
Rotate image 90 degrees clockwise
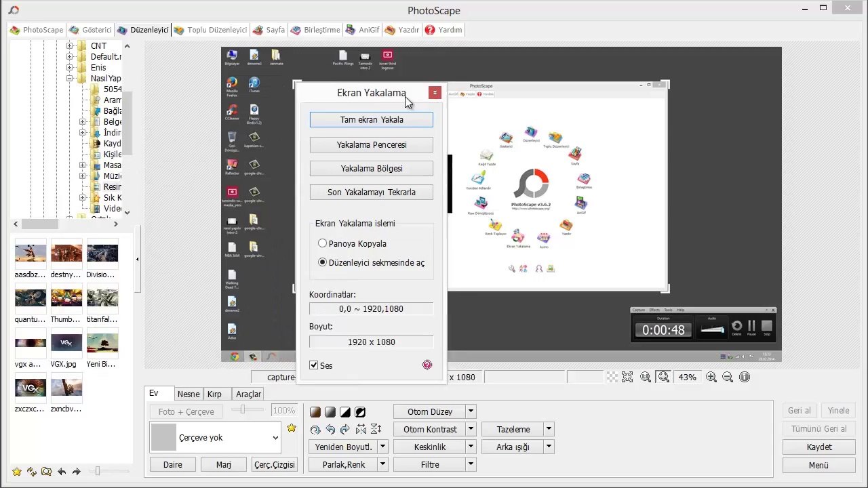coord(345,429)
